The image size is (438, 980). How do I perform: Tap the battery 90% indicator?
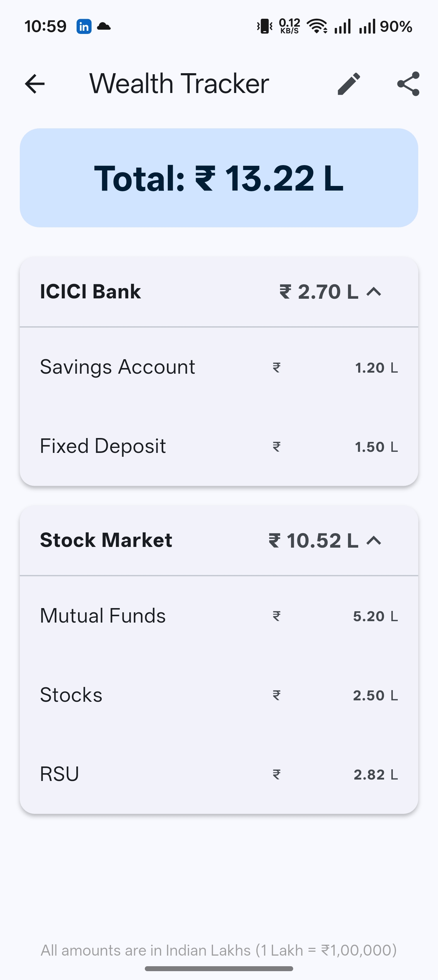click(395, 27)
